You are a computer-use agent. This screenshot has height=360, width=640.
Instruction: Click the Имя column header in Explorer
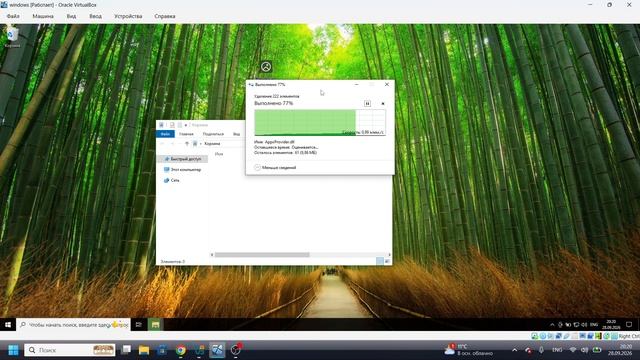coord(219,154)
